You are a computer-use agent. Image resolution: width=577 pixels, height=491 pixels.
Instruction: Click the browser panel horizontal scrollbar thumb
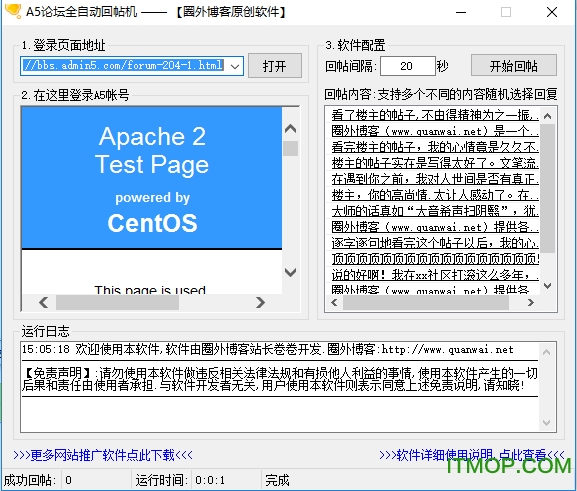(117, 303)
